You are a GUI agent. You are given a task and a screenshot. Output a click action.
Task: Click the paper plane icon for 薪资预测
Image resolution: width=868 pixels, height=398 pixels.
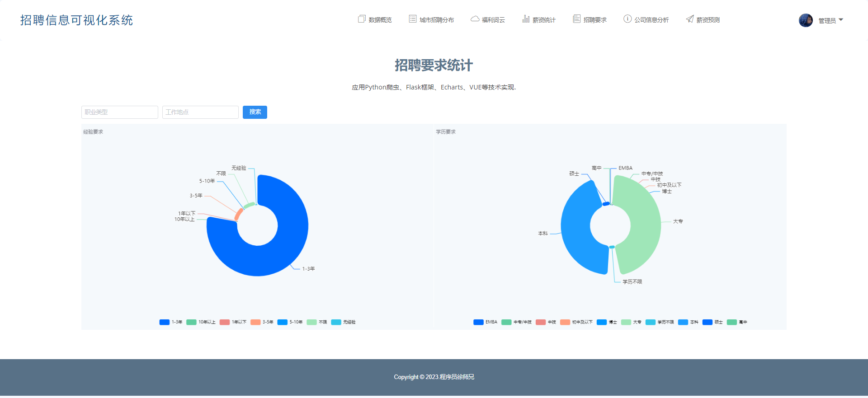coord(690,19)
